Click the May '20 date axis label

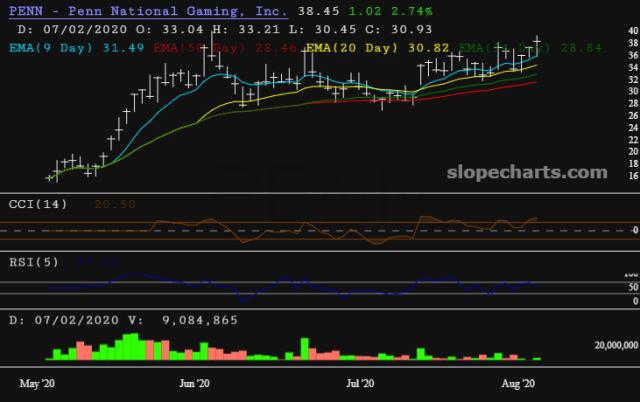[38, 383]
